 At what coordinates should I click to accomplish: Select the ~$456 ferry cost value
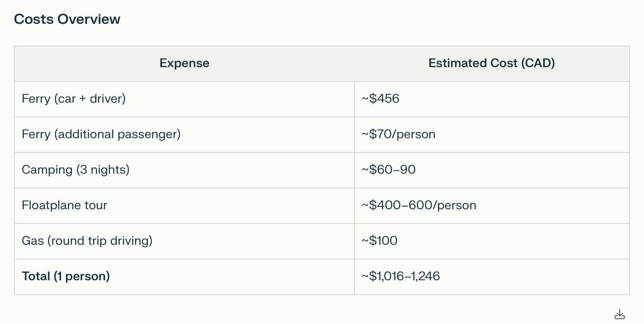coord(380,99)
